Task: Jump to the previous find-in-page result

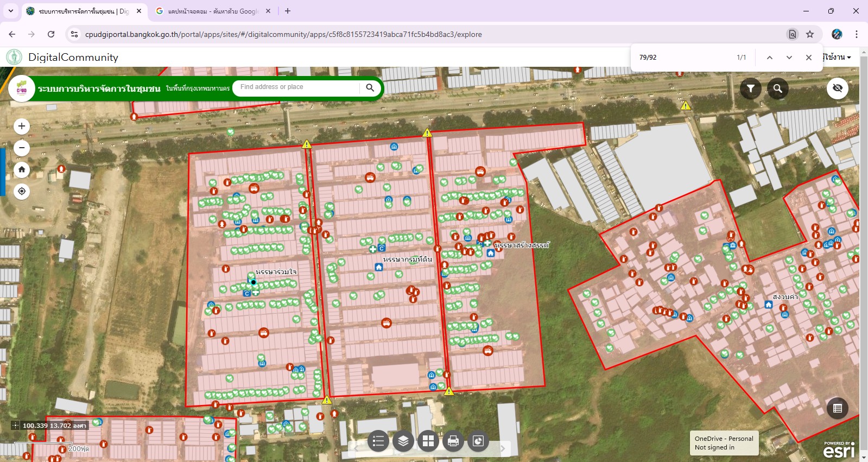Action: (769, 58)
